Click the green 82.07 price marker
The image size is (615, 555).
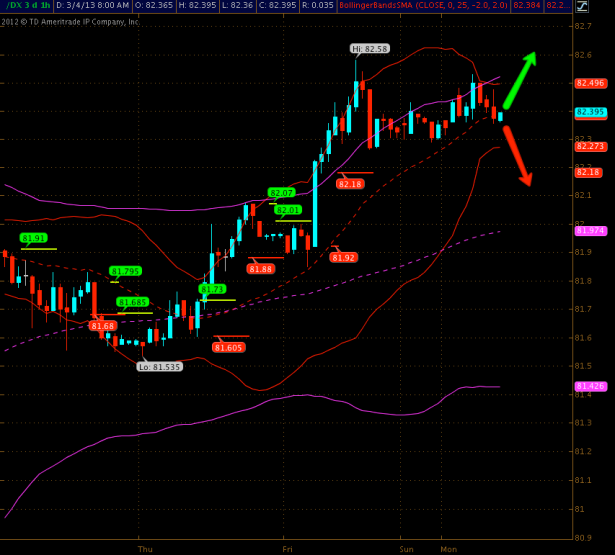[x=282, y=192]
